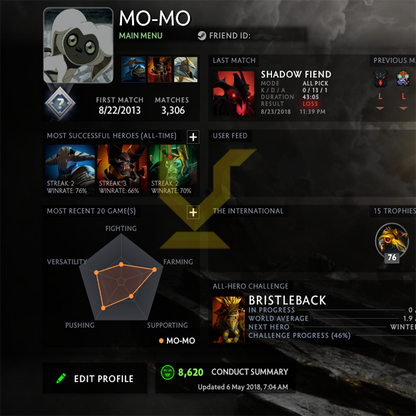Open the Conduct Summary 8,620 button
This screenshot has width=416, height=416.
[x=225, y=378]
